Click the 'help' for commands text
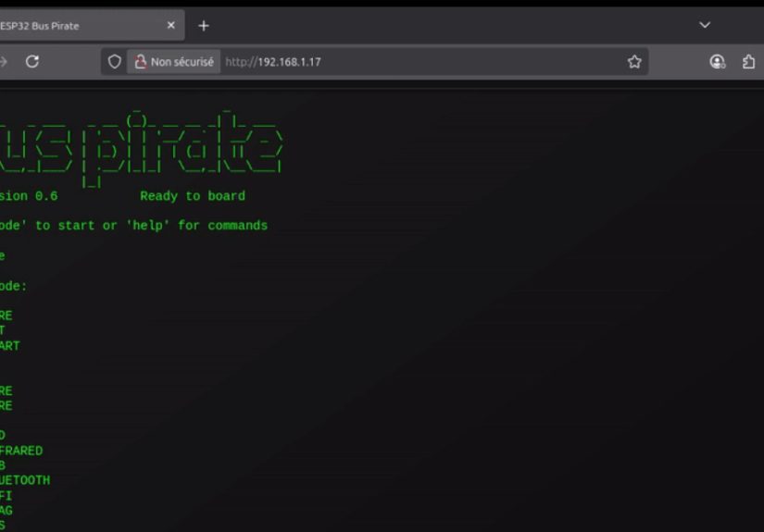Screen dimensions: 764x532 [x=197, y=226]
